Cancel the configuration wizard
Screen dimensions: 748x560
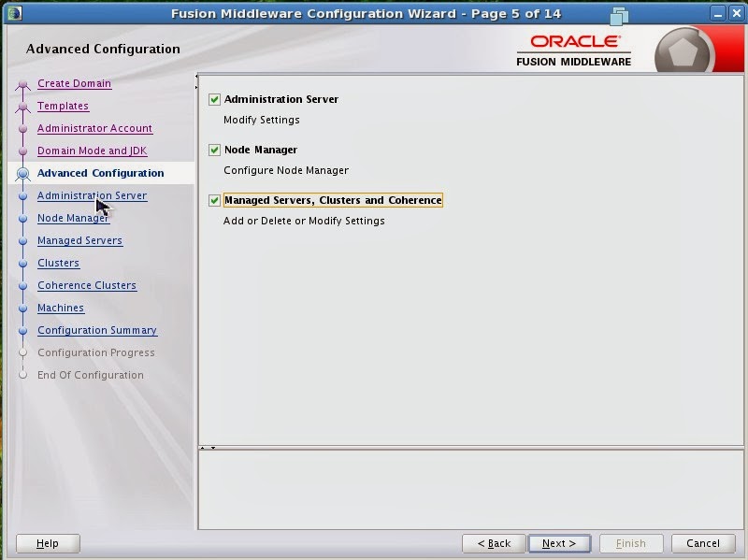click(x=703, y=543)
